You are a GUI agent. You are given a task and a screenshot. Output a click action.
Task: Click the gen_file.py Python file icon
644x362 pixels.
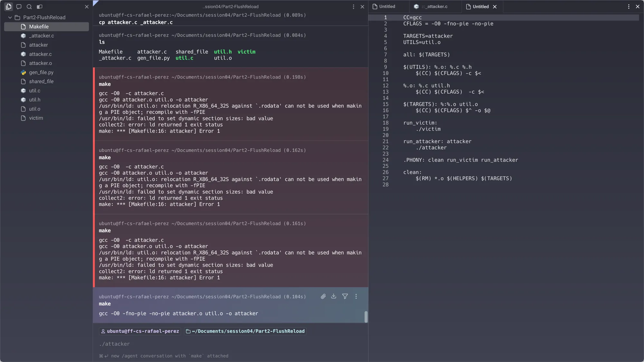pos(23,72)
